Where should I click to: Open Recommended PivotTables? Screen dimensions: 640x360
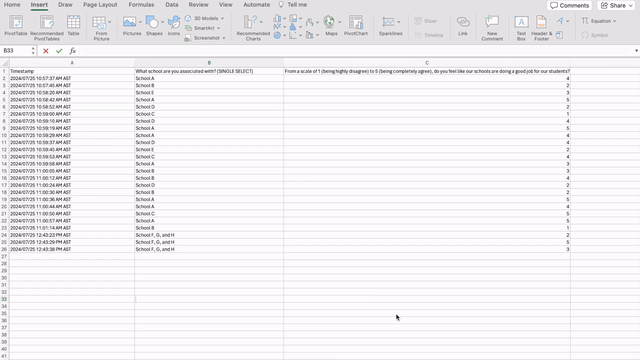pyautogui.click(x=47, y=28)
